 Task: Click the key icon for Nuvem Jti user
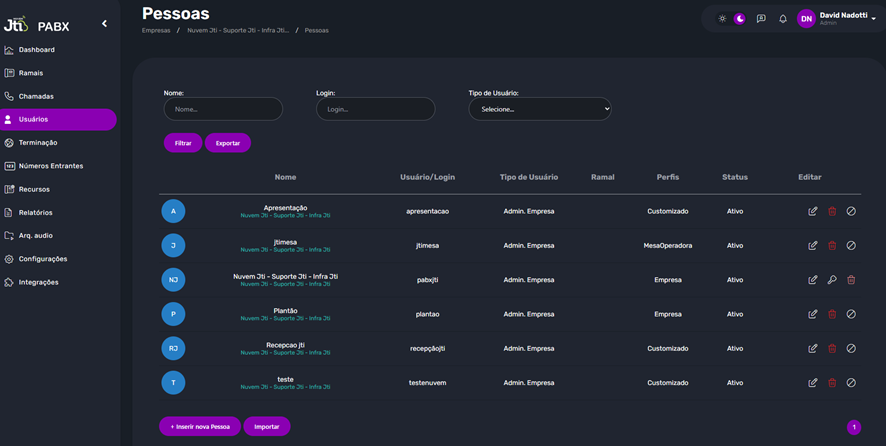pos(832,280)
